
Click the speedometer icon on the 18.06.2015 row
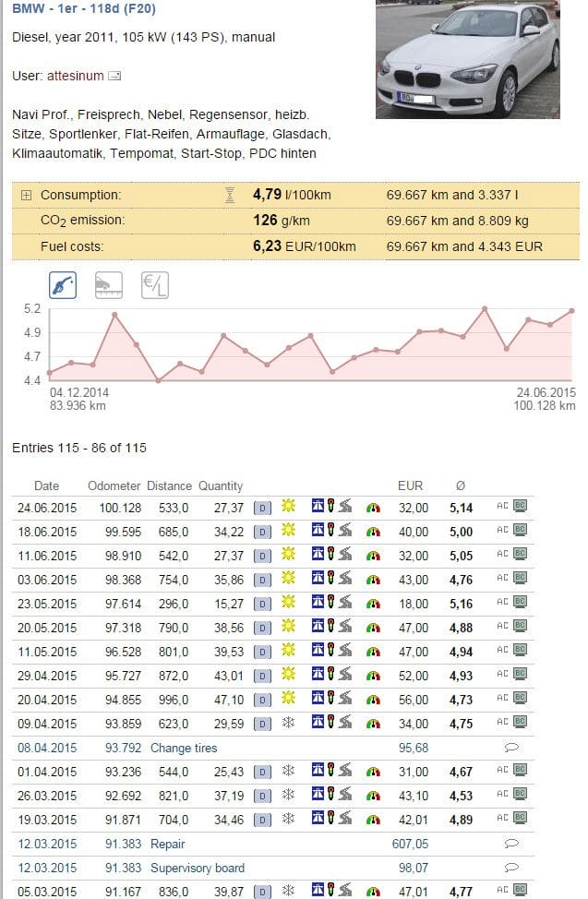(x=373, y=532)
